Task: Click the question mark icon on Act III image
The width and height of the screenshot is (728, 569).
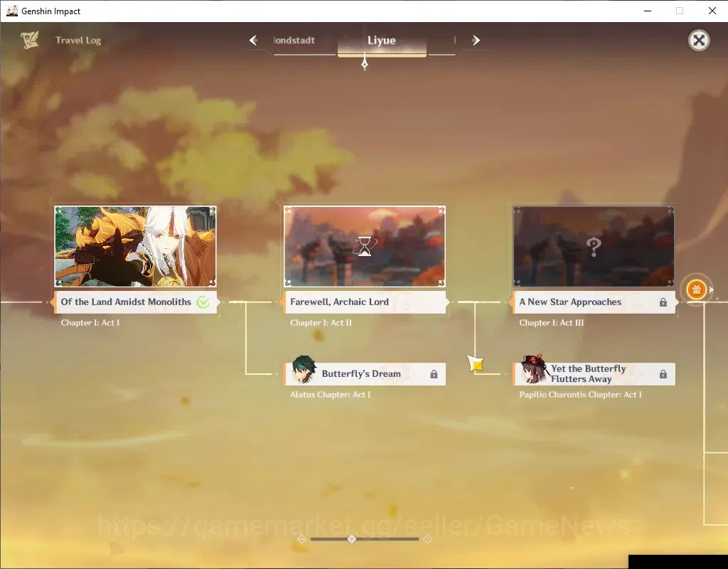Action: (594, 247)
